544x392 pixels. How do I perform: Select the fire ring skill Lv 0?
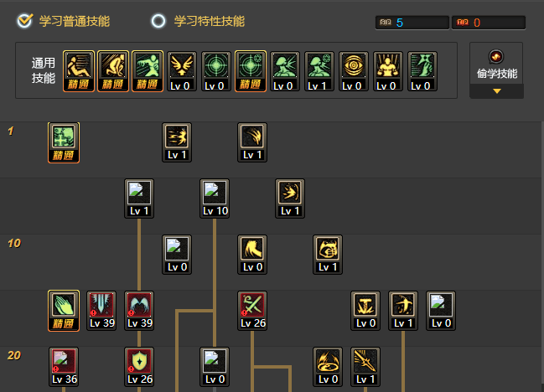tap(328, 367)
